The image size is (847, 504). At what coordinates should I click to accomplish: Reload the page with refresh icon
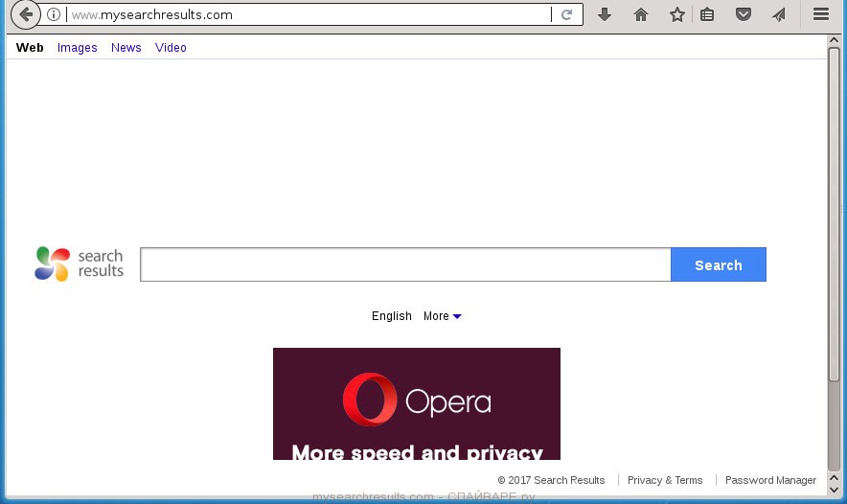[567, 14]
